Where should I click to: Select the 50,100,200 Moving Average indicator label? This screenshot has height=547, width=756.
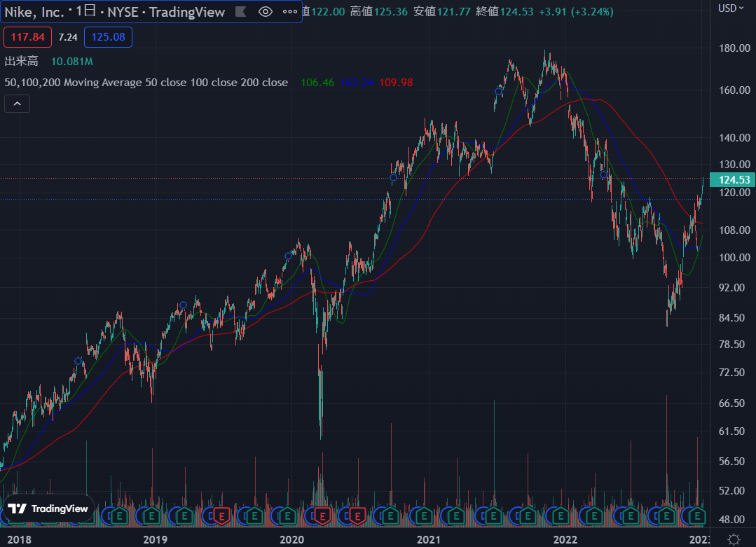pos(146,83)
